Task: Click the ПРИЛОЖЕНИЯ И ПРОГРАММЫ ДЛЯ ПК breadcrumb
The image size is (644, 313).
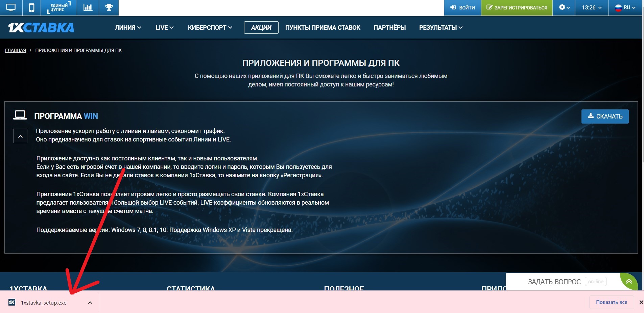Action: pyautogui.click(x=78, y=50)
